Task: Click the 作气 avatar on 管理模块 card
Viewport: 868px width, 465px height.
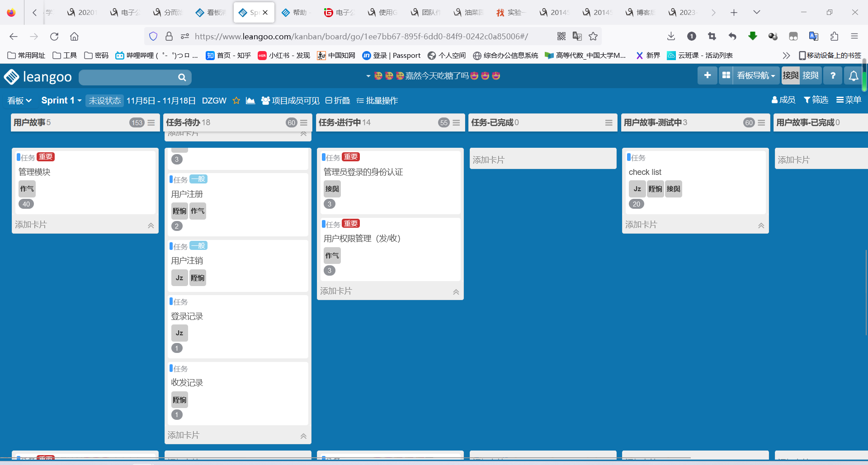Action: click(x=27, y=189)
